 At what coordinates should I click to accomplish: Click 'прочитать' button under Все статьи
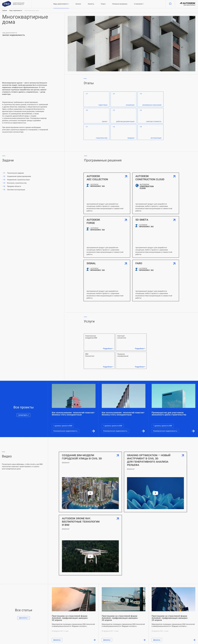[x=23, y=618]
